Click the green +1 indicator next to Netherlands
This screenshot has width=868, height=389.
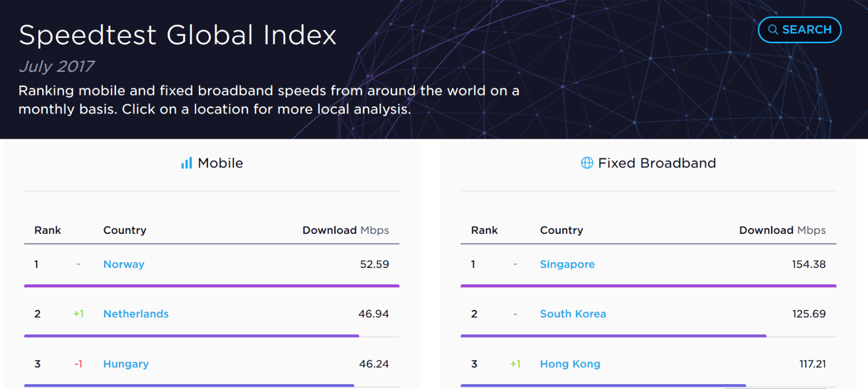point(78,314)
